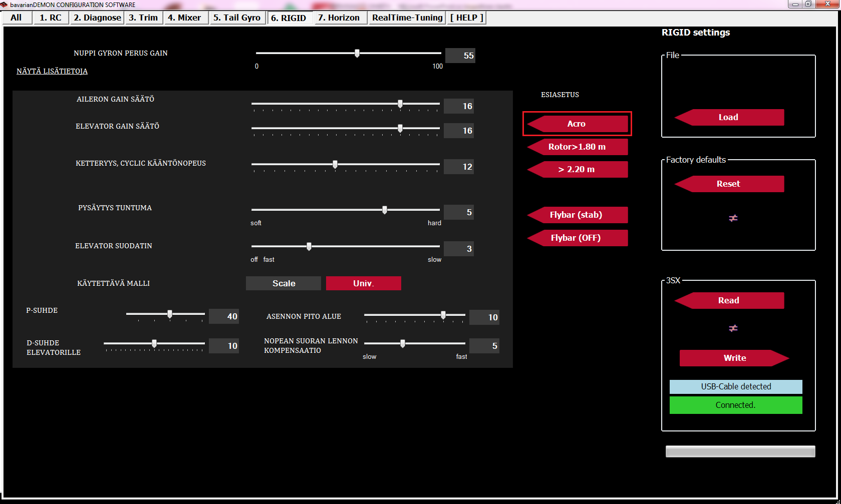This screenshot has width=841, height=504.
Task: Apply the Rotor>1.80 m preset
Action: [577, 147]
